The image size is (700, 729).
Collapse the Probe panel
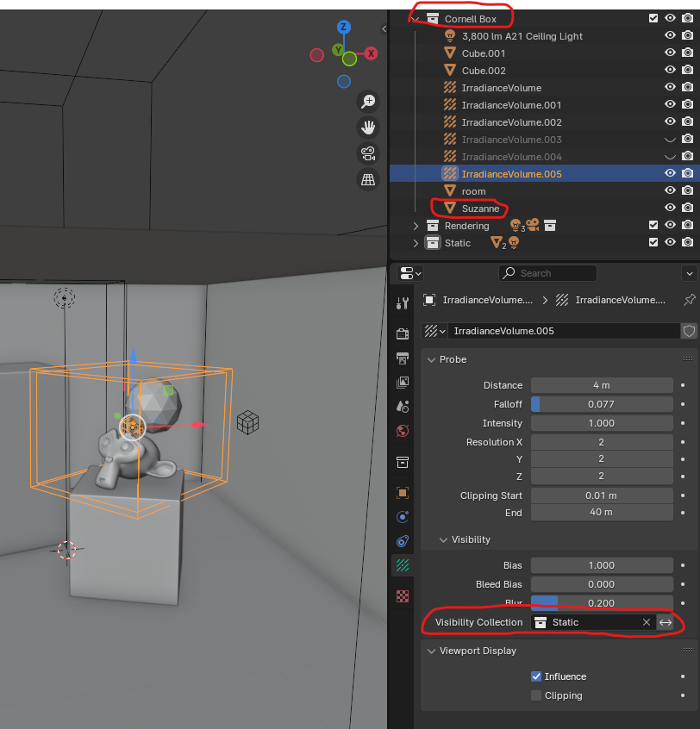click(432, 360)
